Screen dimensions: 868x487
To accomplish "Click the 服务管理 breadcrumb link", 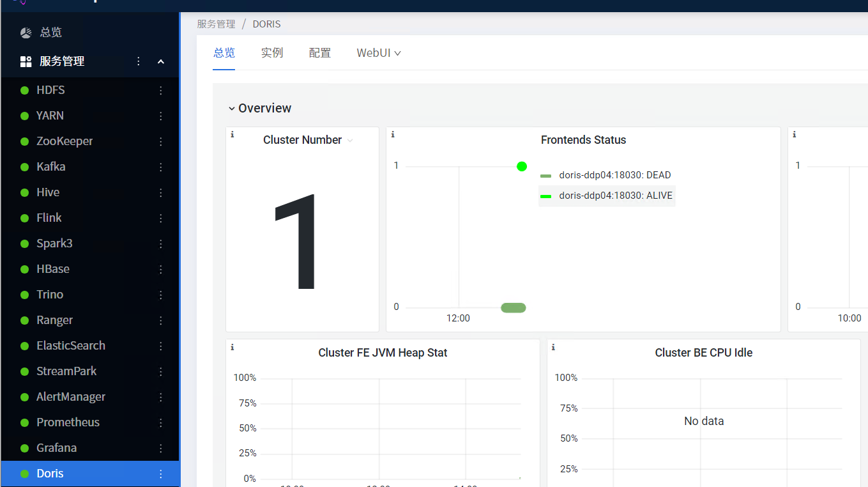I will pos(216,24).
